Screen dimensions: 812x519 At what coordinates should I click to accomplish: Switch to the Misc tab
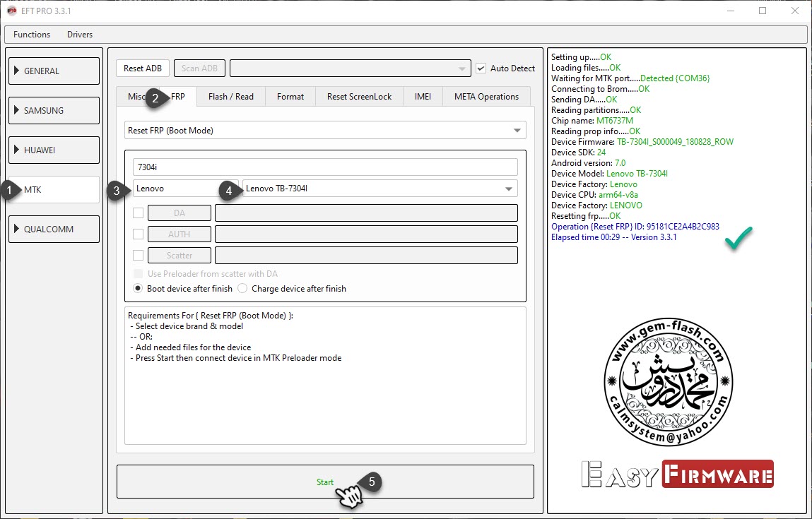point(136,97)
